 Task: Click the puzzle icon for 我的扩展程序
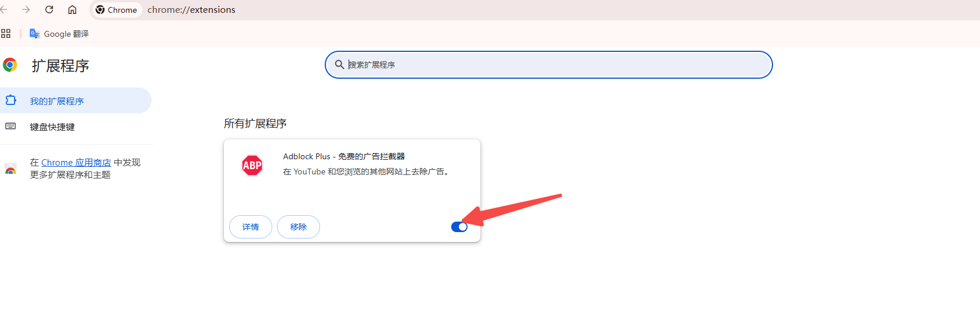tap(10, 100)
